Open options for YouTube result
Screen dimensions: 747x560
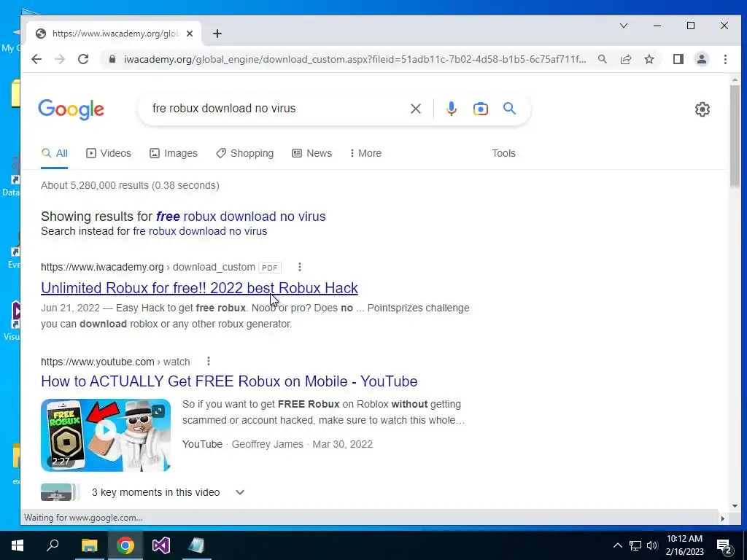click(x=208, y=362)
